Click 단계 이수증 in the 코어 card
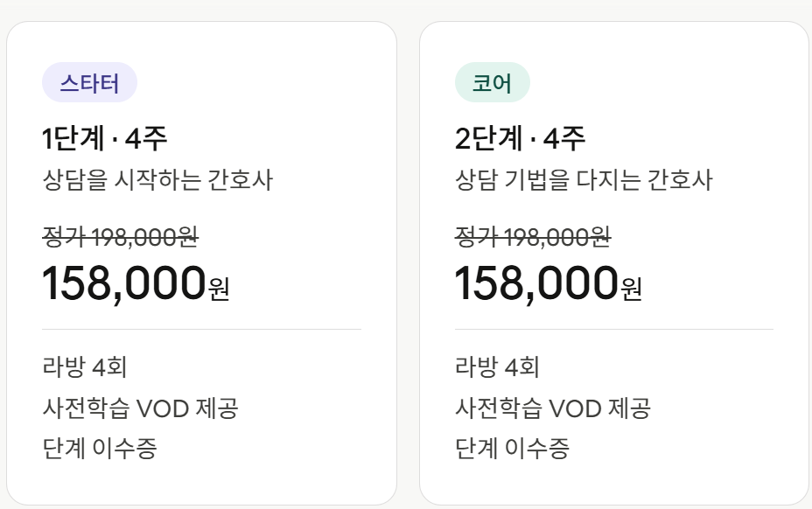This screenshot has width=812, height=509. pyautogui.click(x=513, y=449)
